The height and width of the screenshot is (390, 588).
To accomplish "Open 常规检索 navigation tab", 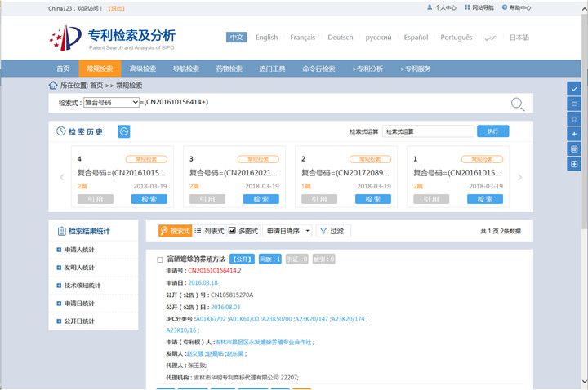I will coord(100,69).
